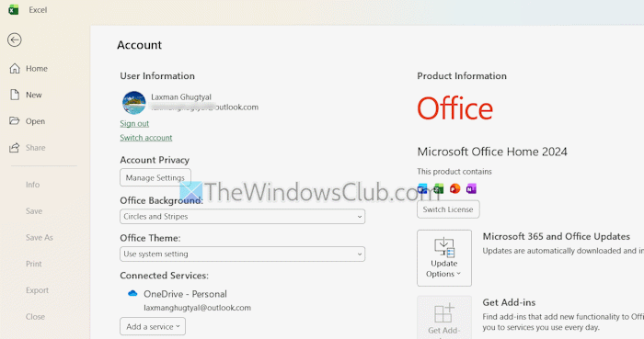Click the red Office logo text
644x339 pixels.
pyautogui.click(x=455, y=108)
